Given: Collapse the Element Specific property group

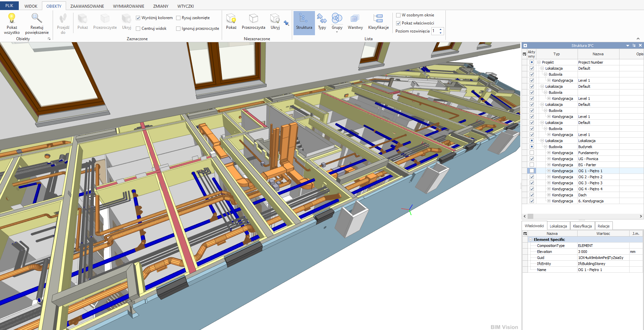Looking at the screenshot, I should (530, 240).
